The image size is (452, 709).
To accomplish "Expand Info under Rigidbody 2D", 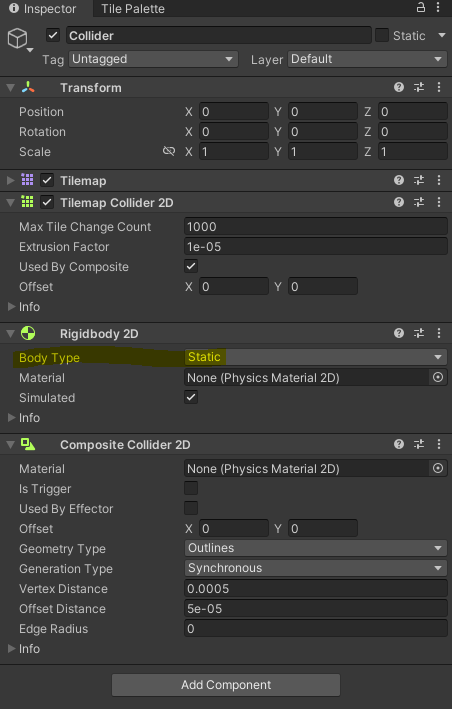I will [x=12, y=418].
